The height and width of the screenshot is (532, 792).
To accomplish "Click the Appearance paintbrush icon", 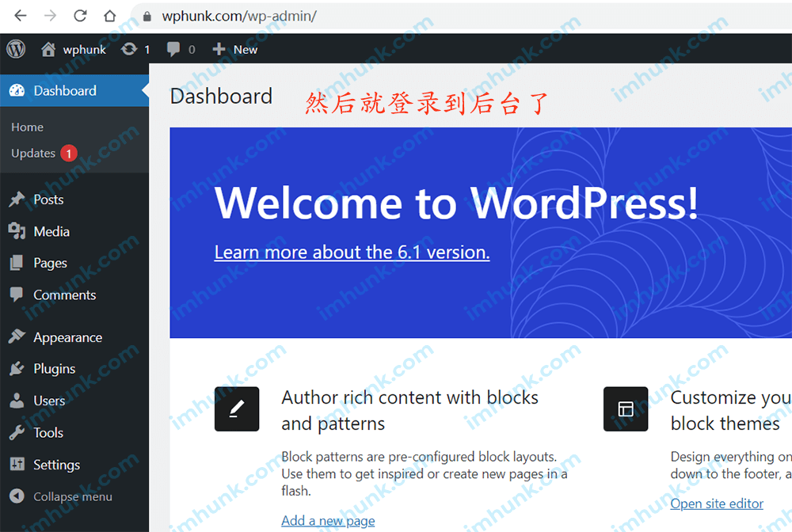I will click(17, 336).
